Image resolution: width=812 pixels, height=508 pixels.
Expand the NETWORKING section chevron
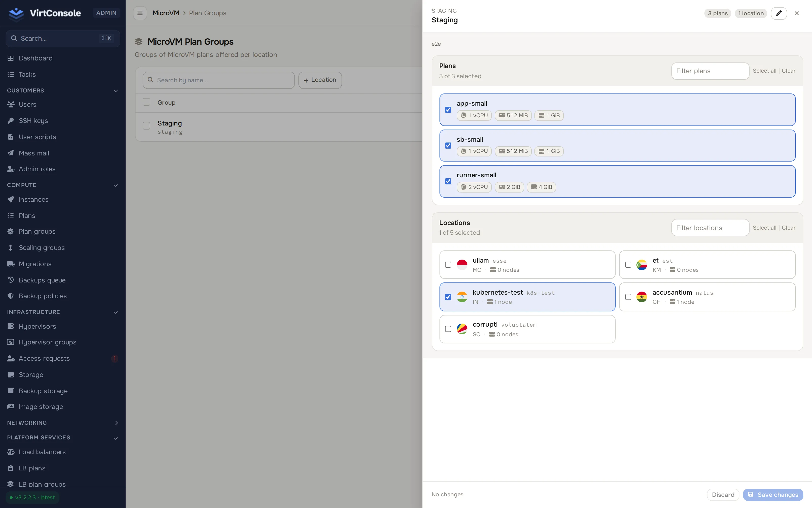tap(116, 423)
